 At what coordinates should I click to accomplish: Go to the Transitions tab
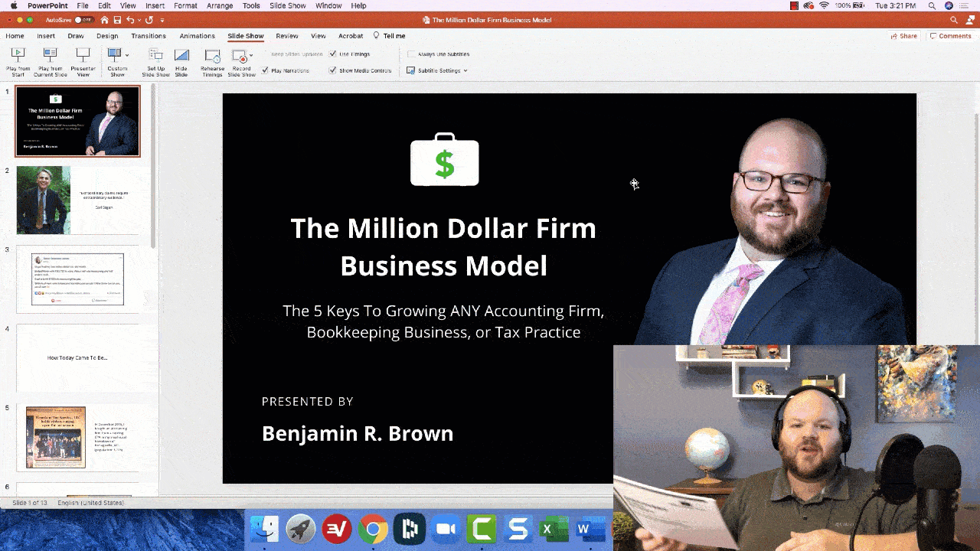pyautogui.click(x=149, y=36)
